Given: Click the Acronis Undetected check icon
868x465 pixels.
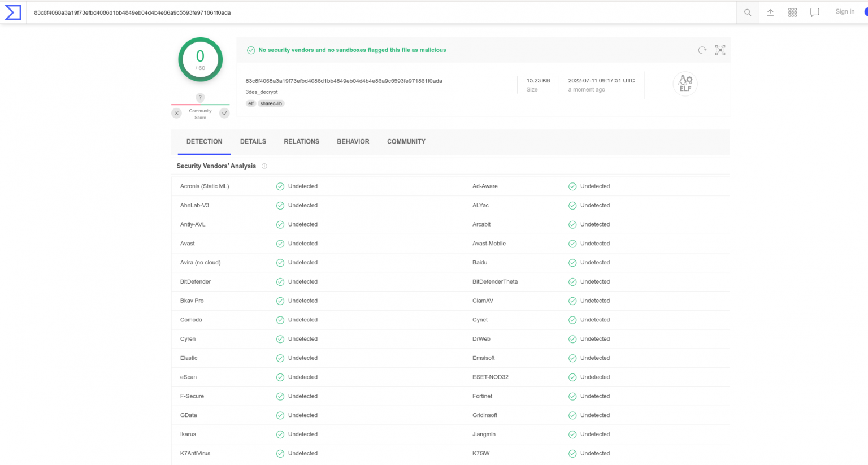Looking at the screenshot, I should 280,186.
